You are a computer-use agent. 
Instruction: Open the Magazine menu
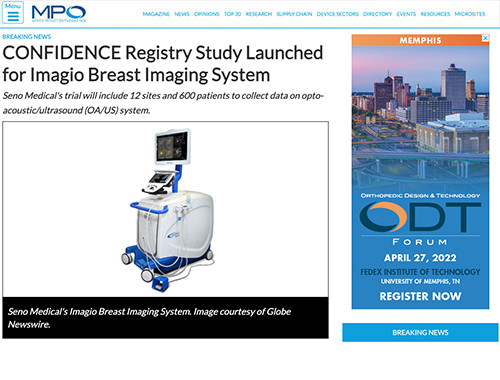(x=156, y=14)
